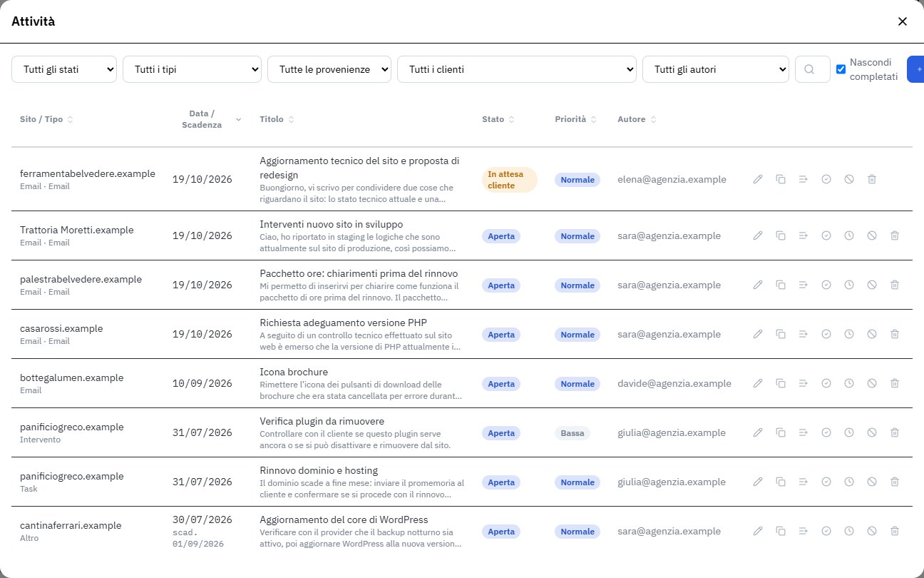Open the Tutti i tipi dropdown
924x578 pixels.
pos(192,69)
